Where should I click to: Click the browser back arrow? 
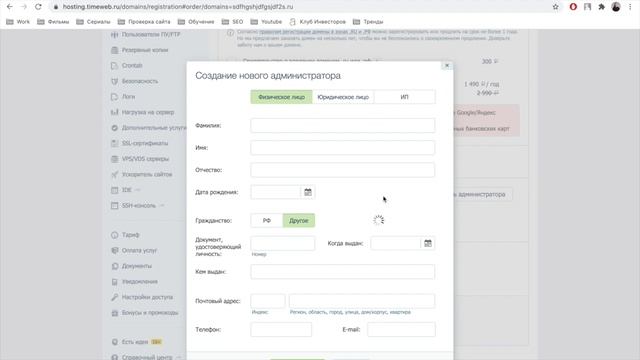click(10, 7)
